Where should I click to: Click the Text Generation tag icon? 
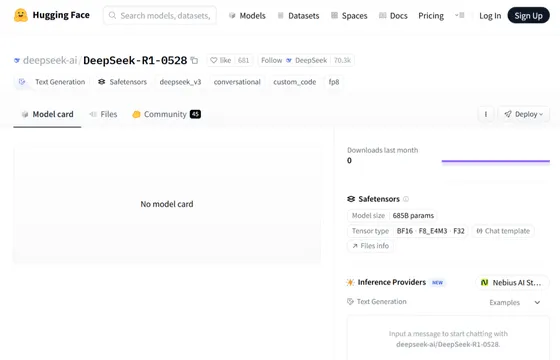(22, 82)
